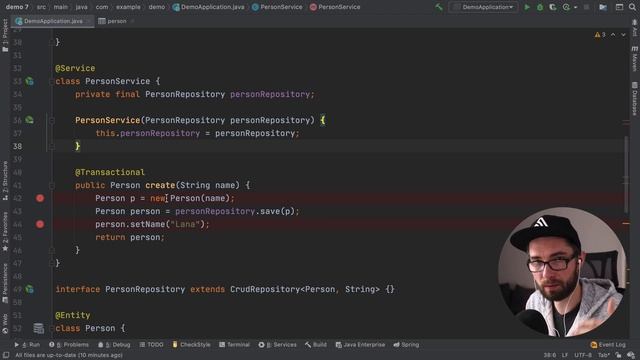Start debugging with the green bug icon
The image size is (640, 360).
[540, 7]
